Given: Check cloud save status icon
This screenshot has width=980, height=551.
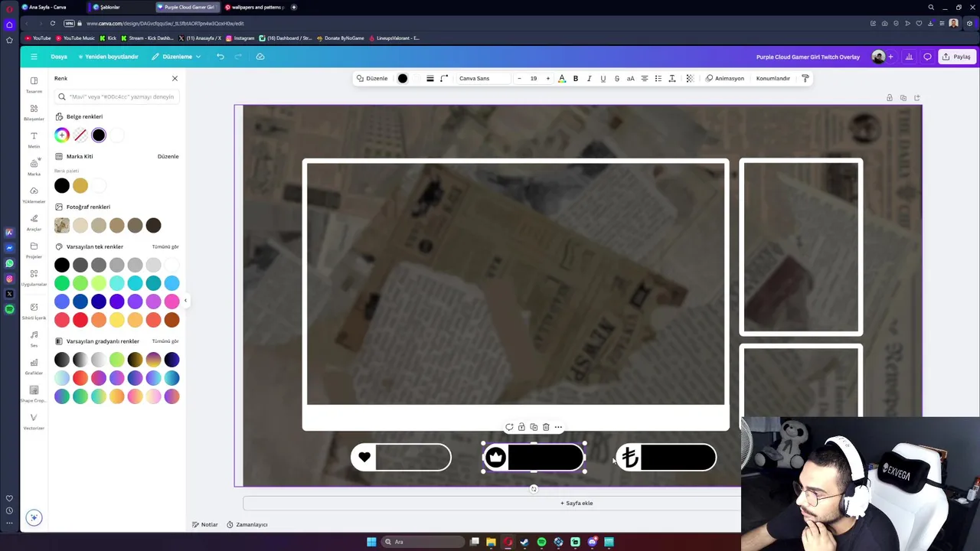Looking at the screenshot, I should pos(260,57).
